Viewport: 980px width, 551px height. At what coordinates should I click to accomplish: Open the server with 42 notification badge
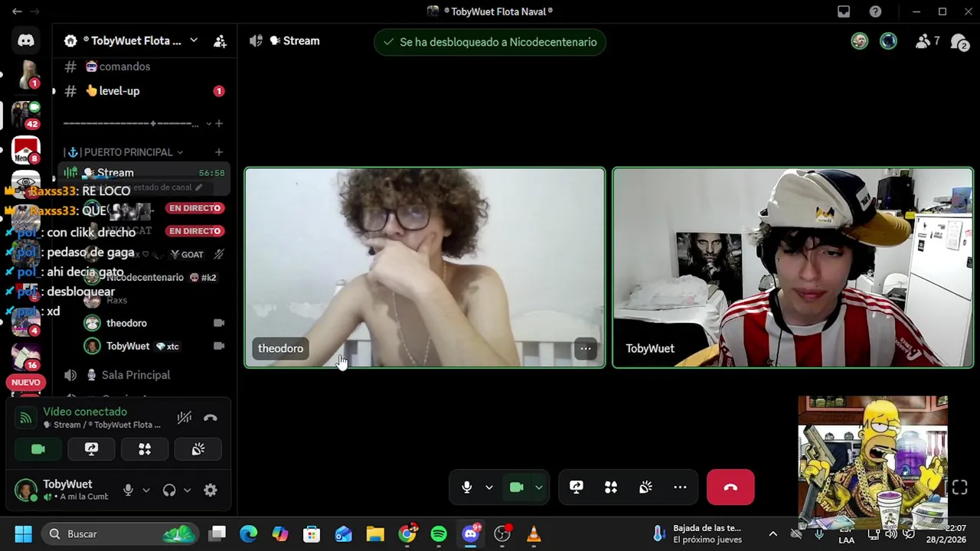coord(26,115)
